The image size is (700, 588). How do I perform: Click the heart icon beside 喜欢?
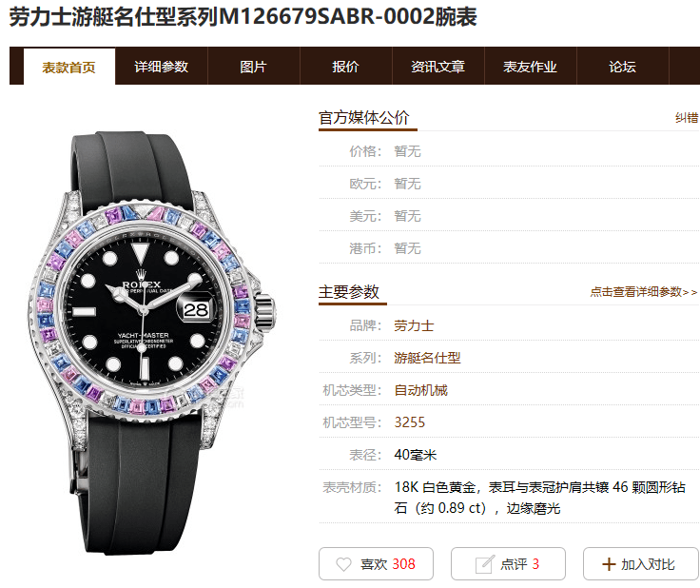coord(343,564)
